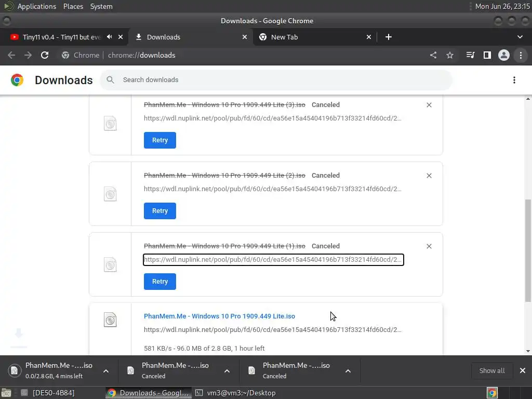Open the Windows 10 Pro 1909.449 Lite.iso link
Viewport: 532px width, 399px height.
(x=219, y=316)
